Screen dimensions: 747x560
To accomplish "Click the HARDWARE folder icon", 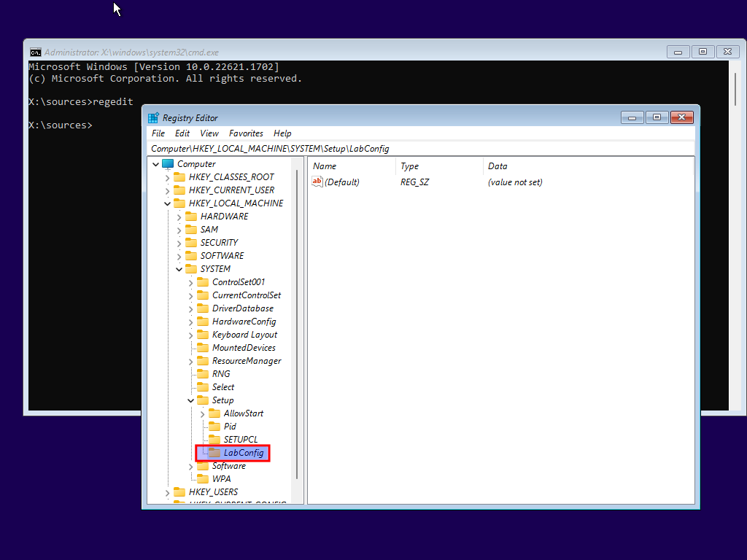I will (x=191, y=216).
